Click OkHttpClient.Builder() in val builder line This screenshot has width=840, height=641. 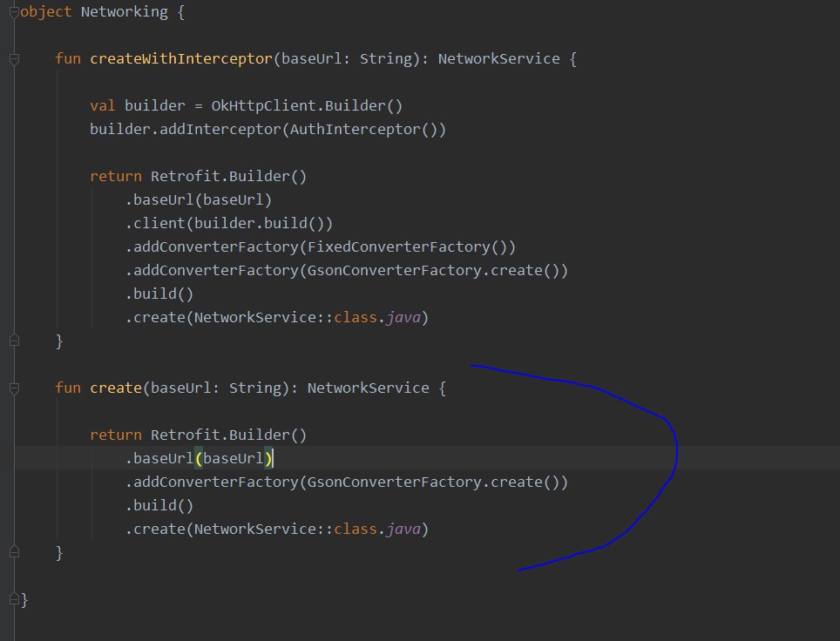(307, 105)
